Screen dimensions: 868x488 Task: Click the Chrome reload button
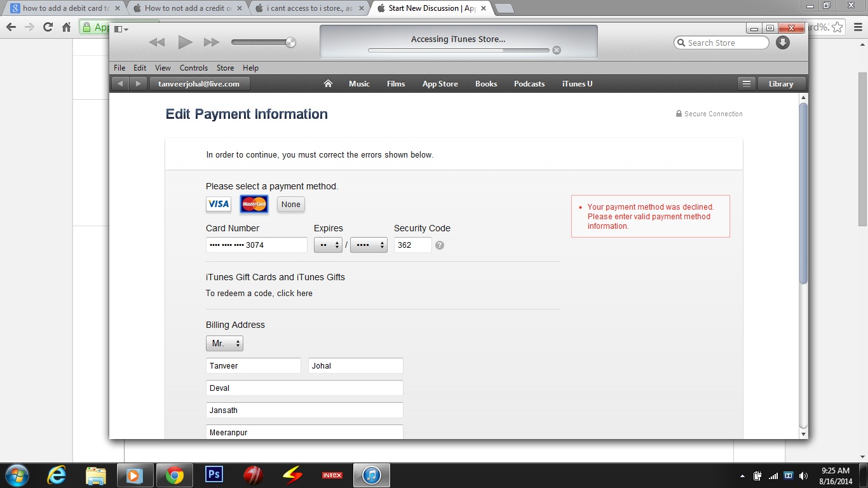pyautogui.click(x=48, y=27)
